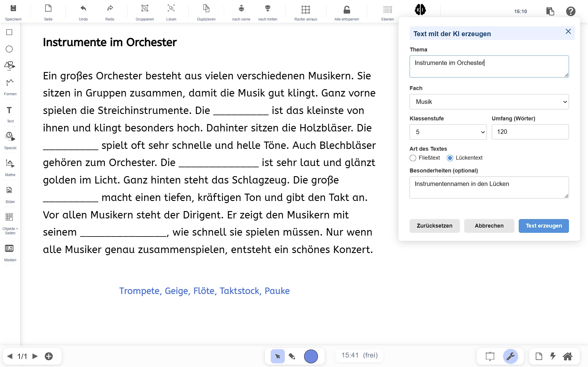Select the Text tool
The image size is (588, 367).
click(10, 114)
